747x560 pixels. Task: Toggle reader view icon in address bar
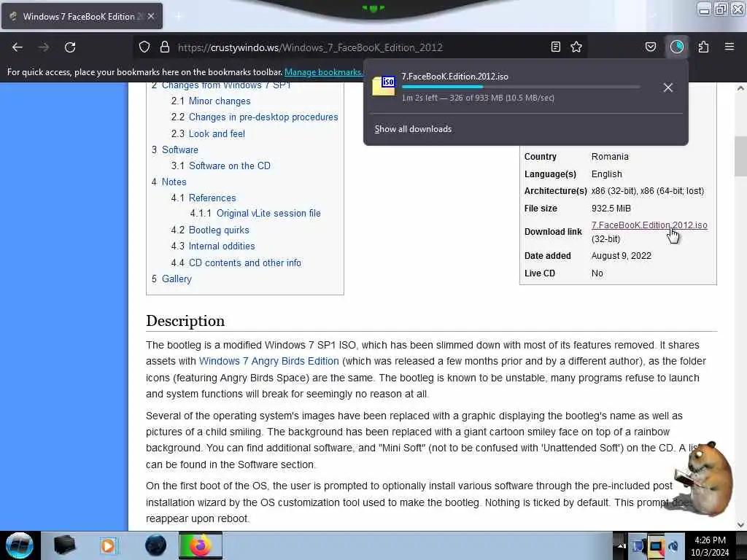(555, 47)
